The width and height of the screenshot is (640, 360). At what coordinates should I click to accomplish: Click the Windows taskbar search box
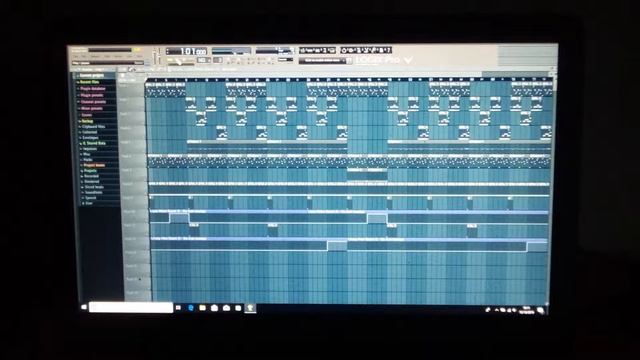131,307
